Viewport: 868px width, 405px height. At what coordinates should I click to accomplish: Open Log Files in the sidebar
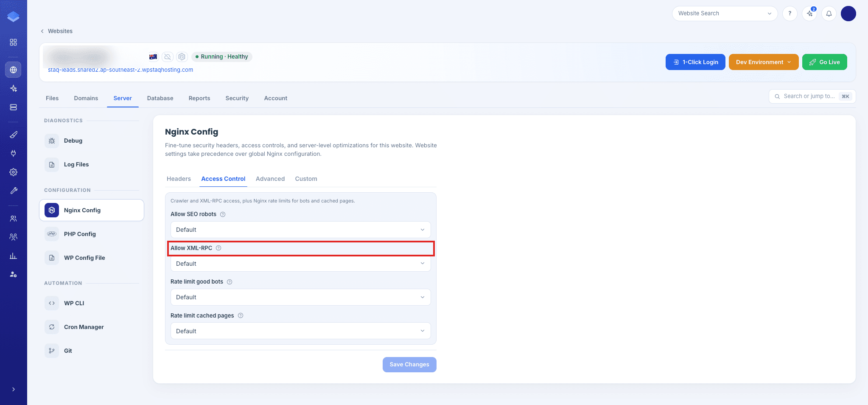tap(91, 164)
